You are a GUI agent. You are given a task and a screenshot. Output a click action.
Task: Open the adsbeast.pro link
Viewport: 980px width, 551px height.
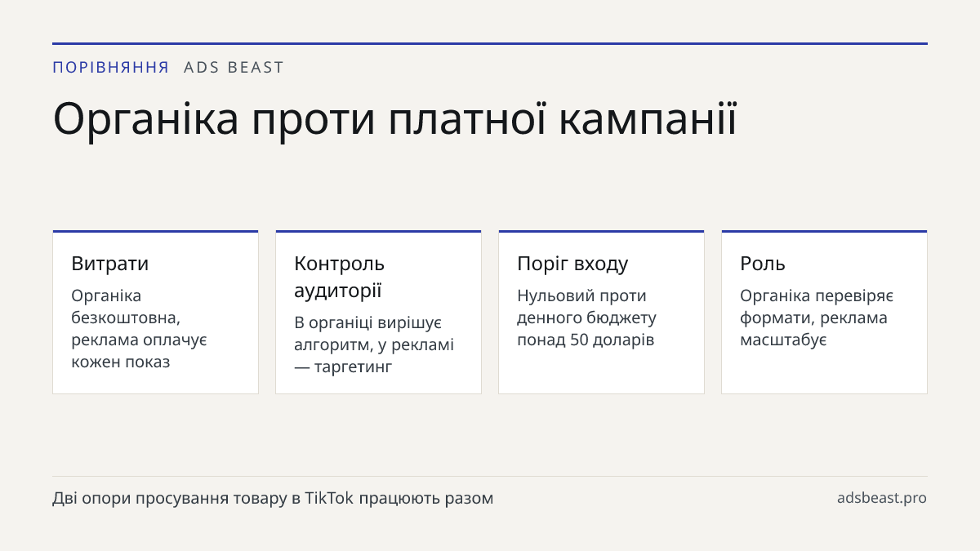pos(882,498)
